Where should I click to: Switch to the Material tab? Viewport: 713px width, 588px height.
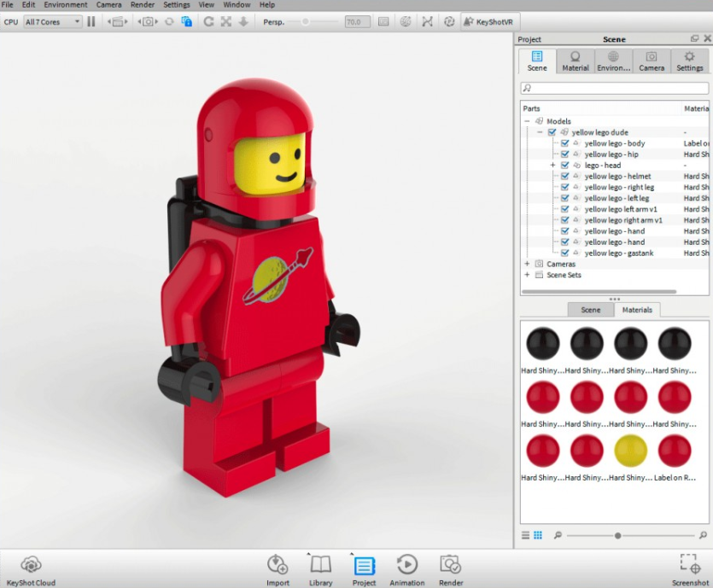(576, 61)
